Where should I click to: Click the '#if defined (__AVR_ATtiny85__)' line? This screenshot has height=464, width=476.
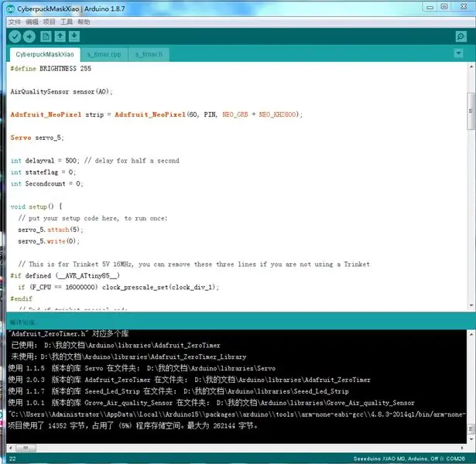65,276
